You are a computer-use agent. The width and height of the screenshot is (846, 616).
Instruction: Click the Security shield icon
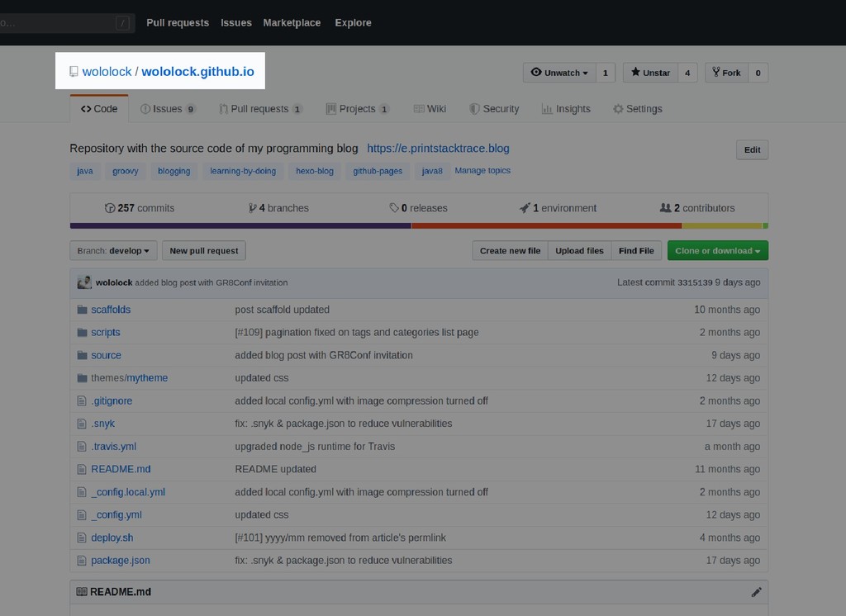click(474, 109)
